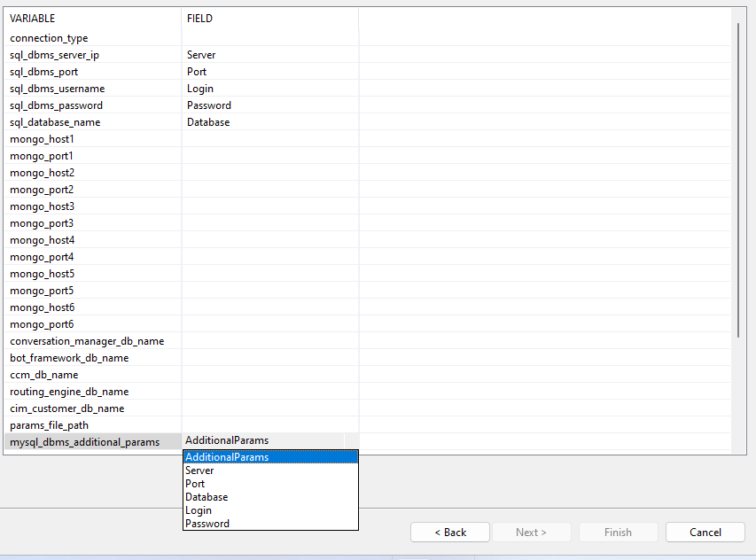Click the empty field cell for connection_type
Screen dimensions: 756x560
[269, 38]
